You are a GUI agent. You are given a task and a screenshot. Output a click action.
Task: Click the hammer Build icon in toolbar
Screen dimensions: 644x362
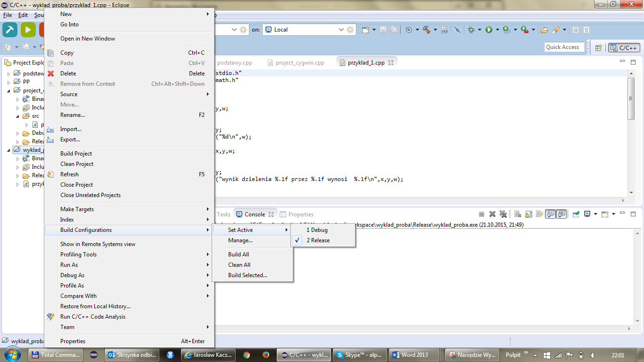[x=427, y=30]
